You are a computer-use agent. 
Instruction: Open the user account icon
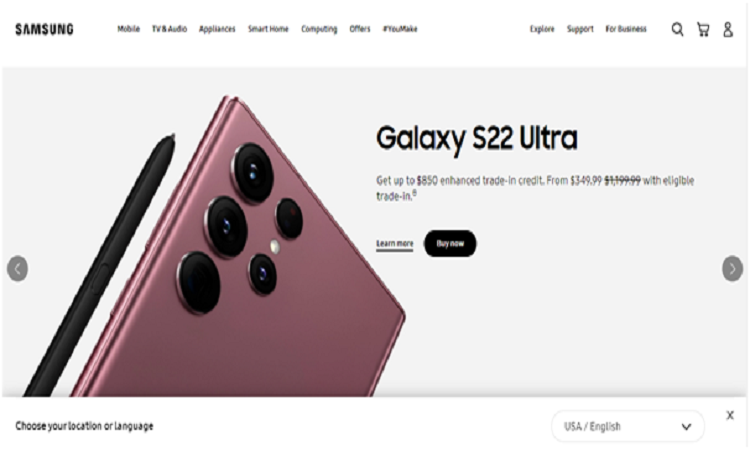pyautogui.click(x=728, y=29)
